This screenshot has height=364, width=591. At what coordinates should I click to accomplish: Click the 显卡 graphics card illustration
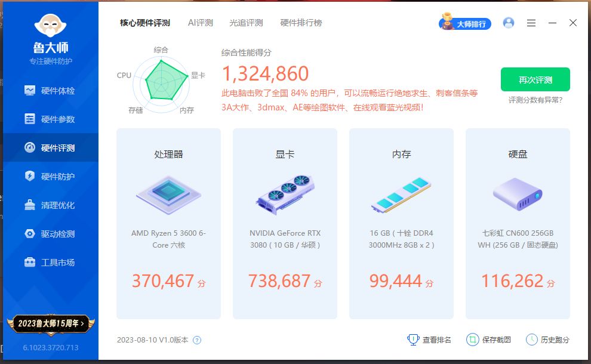(285, 195)
